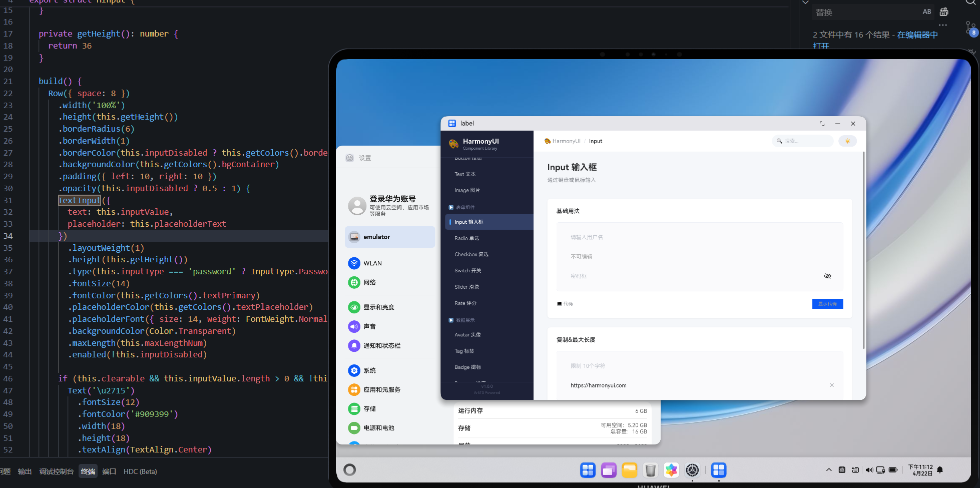The height and width of the screenshot is (488, 980).
Task: Click the replace all icon
Action: point(944,12)
